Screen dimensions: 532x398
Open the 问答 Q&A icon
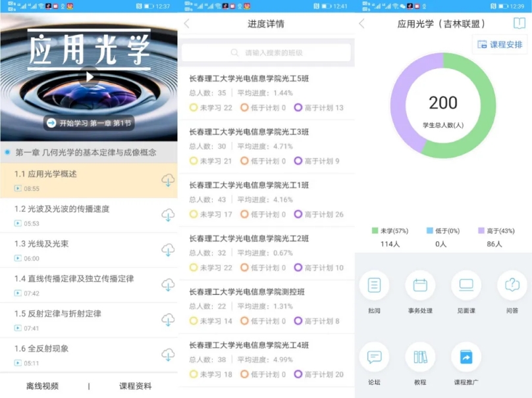coord(512,286)
